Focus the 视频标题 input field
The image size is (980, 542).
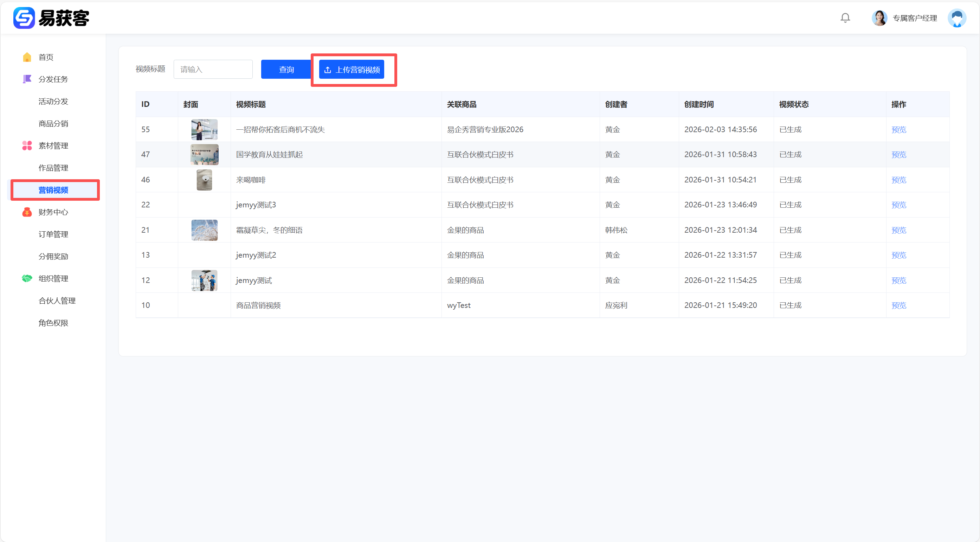click(213, 70)
